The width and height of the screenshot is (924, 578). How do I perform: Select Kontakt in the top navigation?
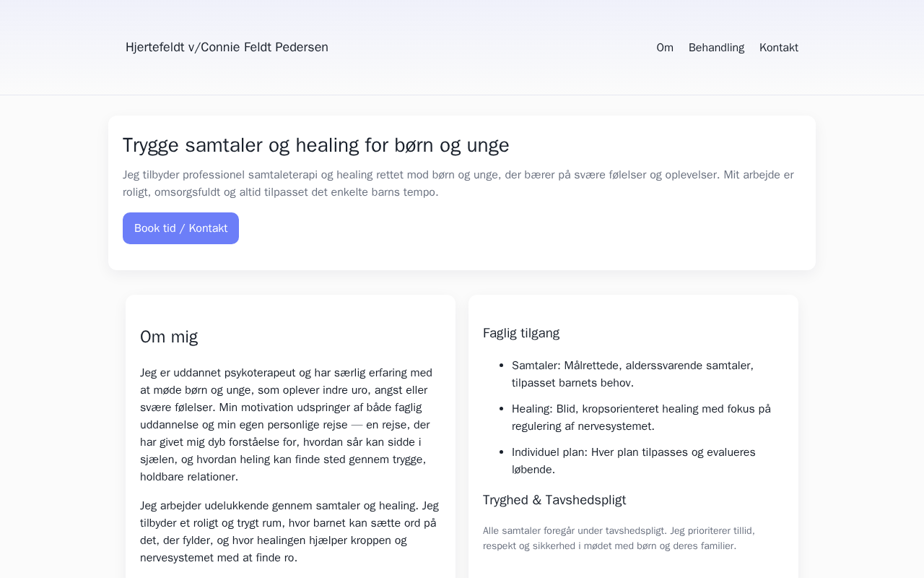pos(778,48)
